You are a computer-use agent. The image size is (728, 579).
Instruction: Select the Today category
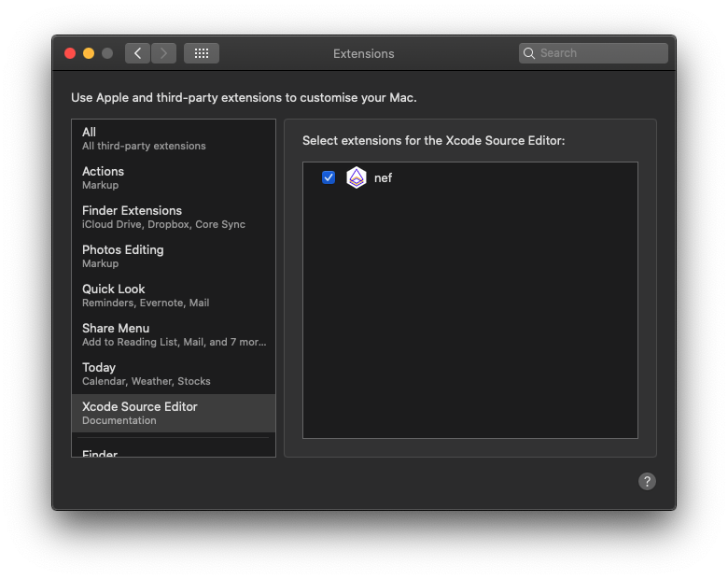[174, 374]
